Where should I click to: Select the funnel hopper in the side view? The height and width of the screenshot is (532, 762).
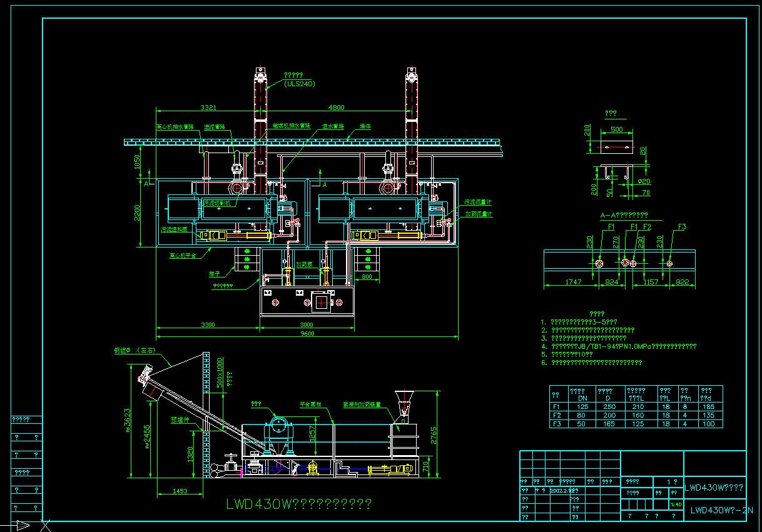[403, 400]
